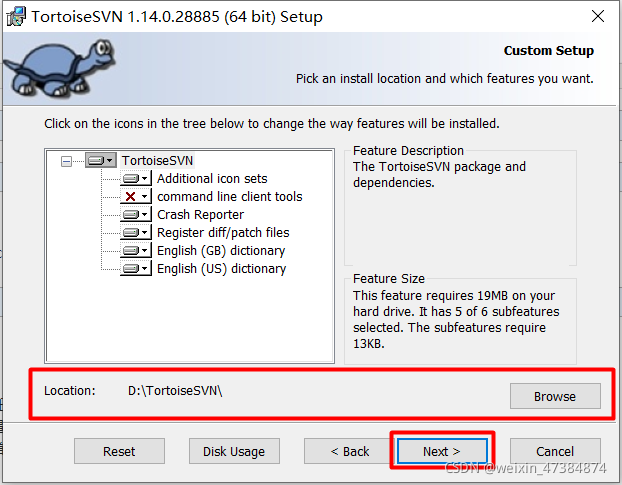Image resolution: width=622 pixels, height=485 pixels.
Task: Open English (GB) dictionary feature dropdown
Action: click(136, 251)
